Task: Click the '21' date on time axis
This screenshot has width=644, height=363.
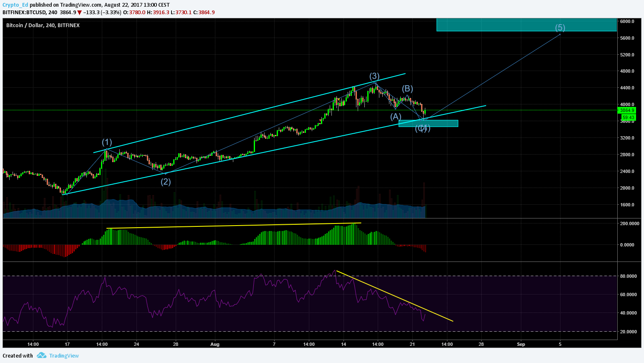Action: click(412, 345)
